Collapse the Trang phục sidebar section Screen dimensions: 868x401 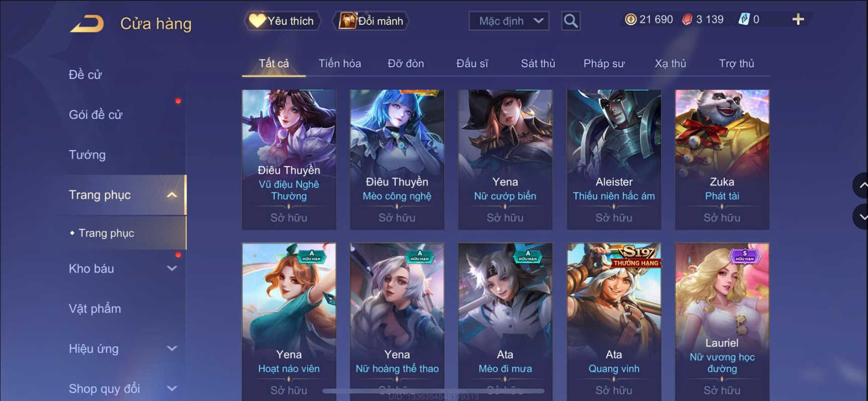(172, 195)
